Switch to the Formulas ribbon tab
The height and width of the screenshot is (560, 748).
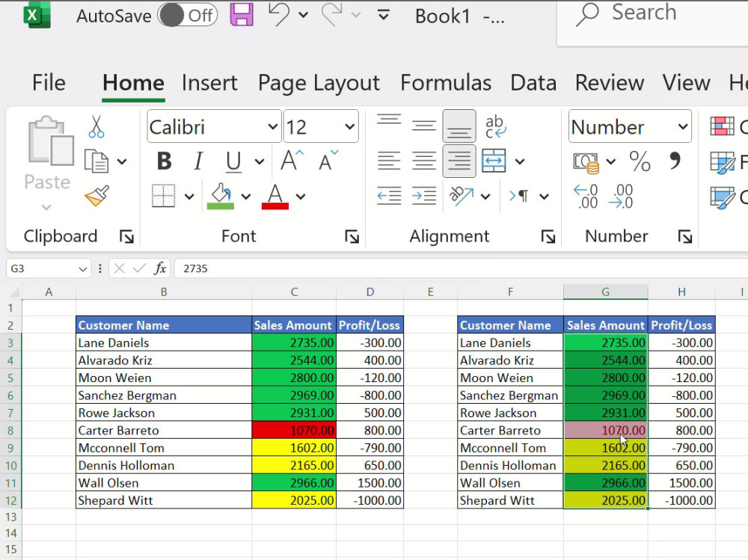(x=446, y=83)
